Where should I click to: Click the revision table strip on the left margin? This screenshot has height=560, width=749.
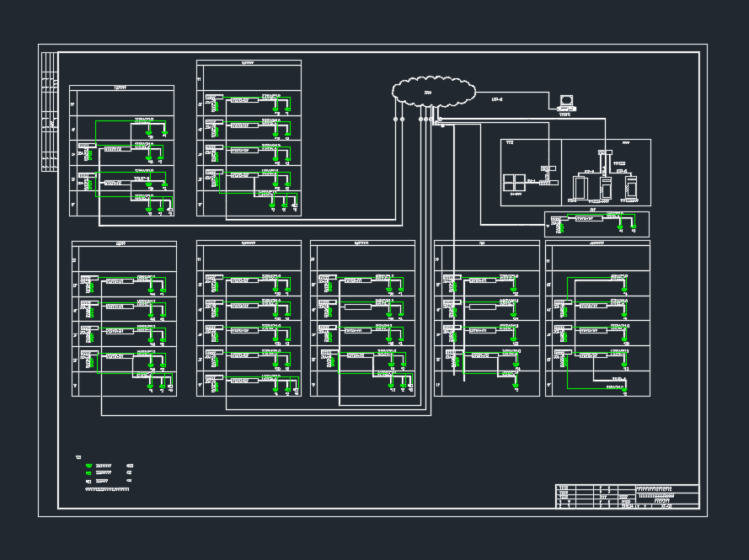pyautogui.click(x=50, y=112)
